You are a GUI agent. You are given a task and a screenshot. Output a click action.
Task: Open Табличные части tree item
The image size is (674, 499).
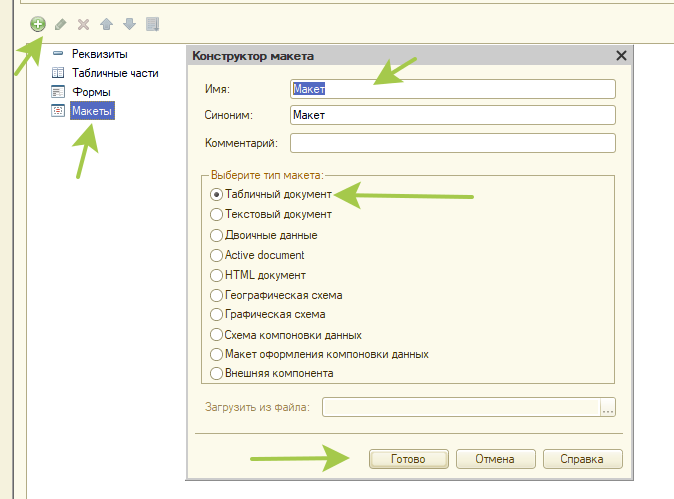click(x=114, y=73)
